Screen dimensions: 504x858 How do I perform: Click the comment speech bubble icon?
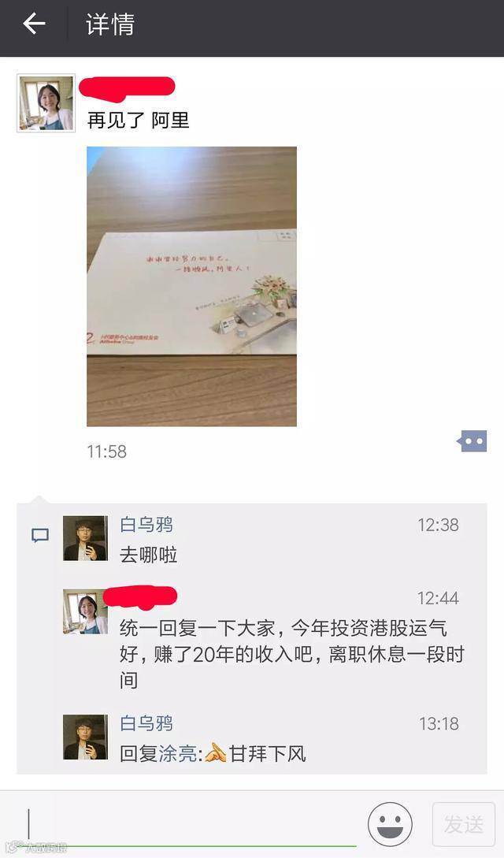click(40, 535)
